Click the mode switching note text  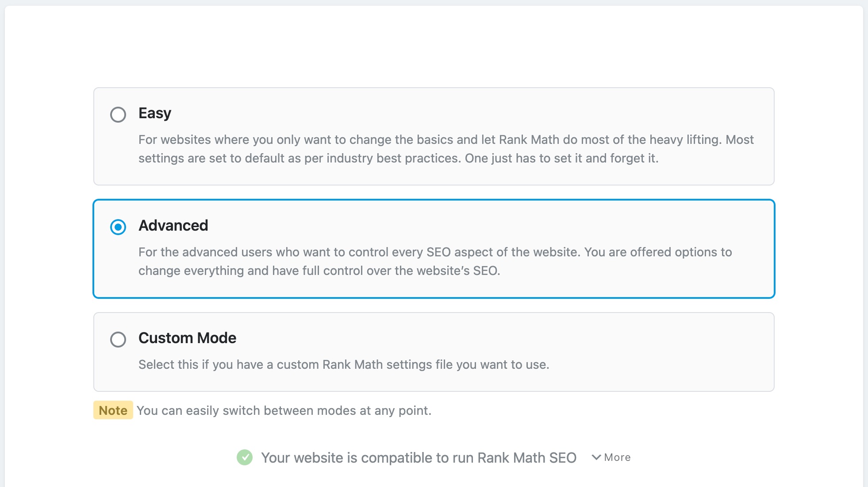pos(284,410)
